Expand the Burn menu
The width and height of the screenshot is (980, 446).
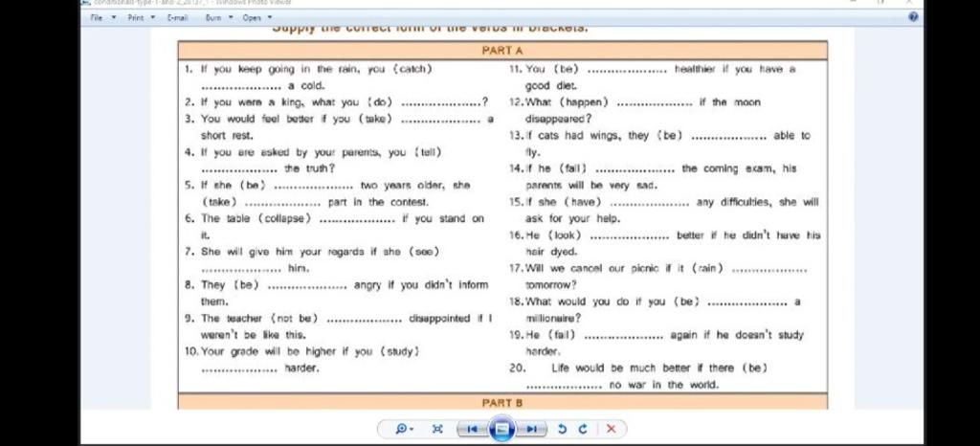point(219,18)
